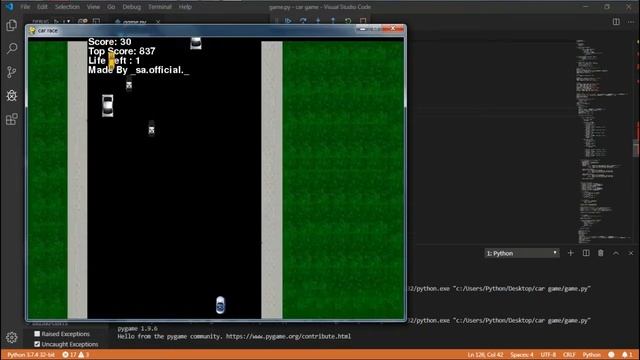Image resolution: width=640 pixels, height=360 pixels.
Task: Open the Selection menu
Action: point(67,7)
